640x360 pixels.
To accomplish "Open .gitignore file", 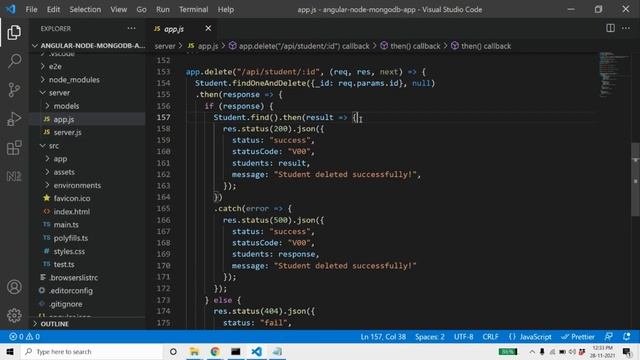I will (x=66, y=304).
